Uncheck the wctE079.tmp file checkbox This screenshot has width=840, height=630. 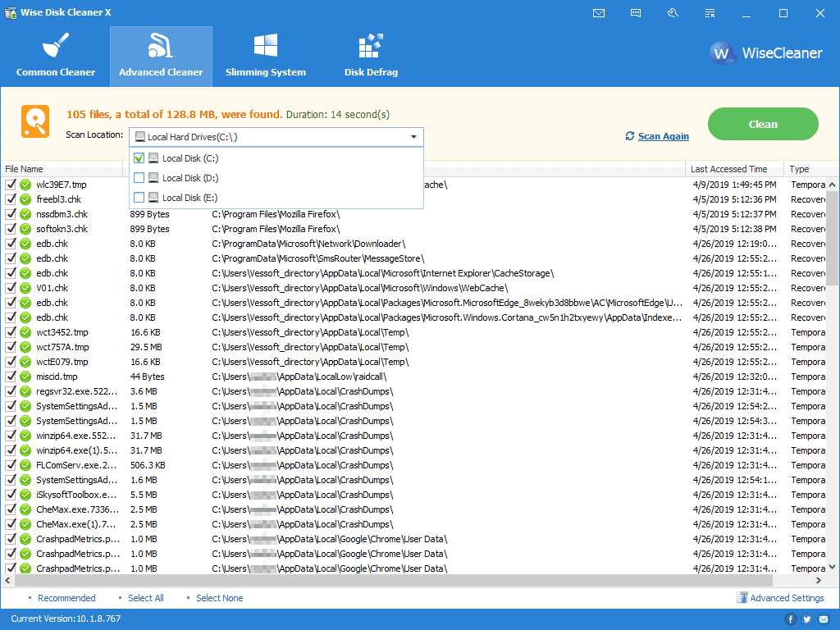click(x=11, y=362)
